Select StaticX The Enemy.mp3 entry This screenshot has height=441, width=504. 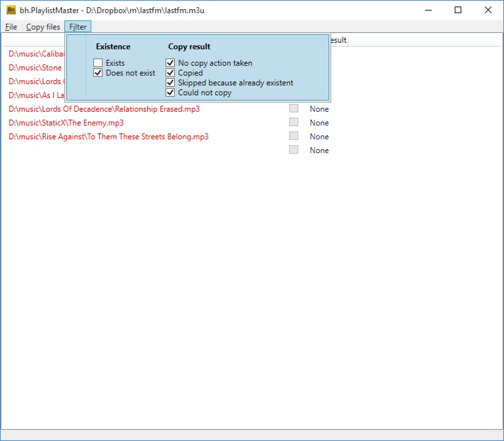(x=66, y=123)
